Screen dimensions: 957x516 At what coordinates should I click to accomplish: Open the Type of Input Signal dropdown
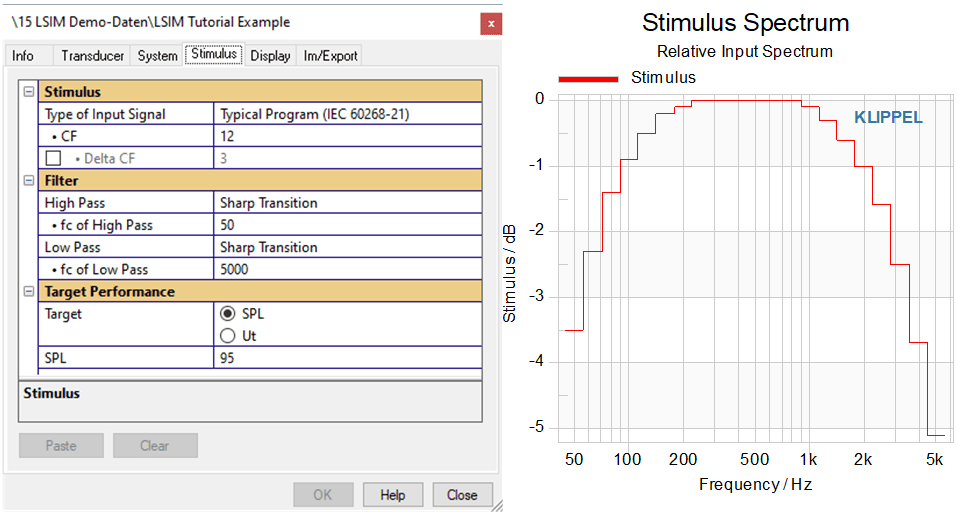pyautogui.click(x=348, y=114)
